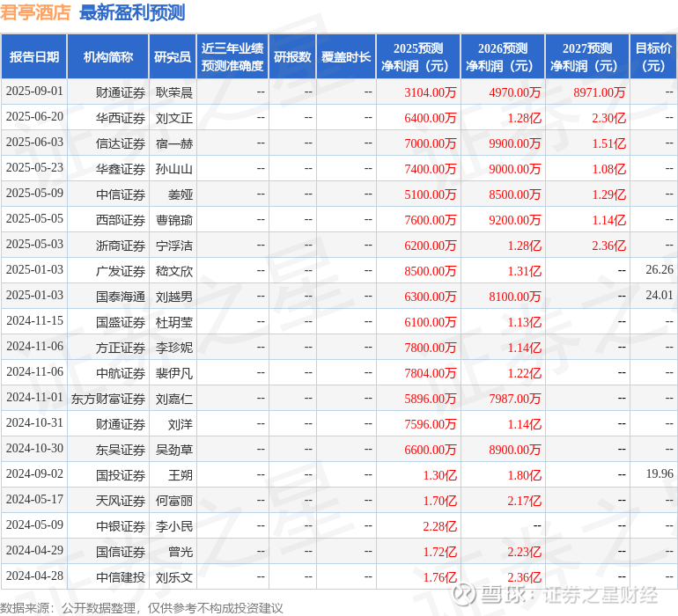Click the value 2.36亿 in 浙商证券 row
This screenshot has width=678, height=616.
tap(608, 246)
